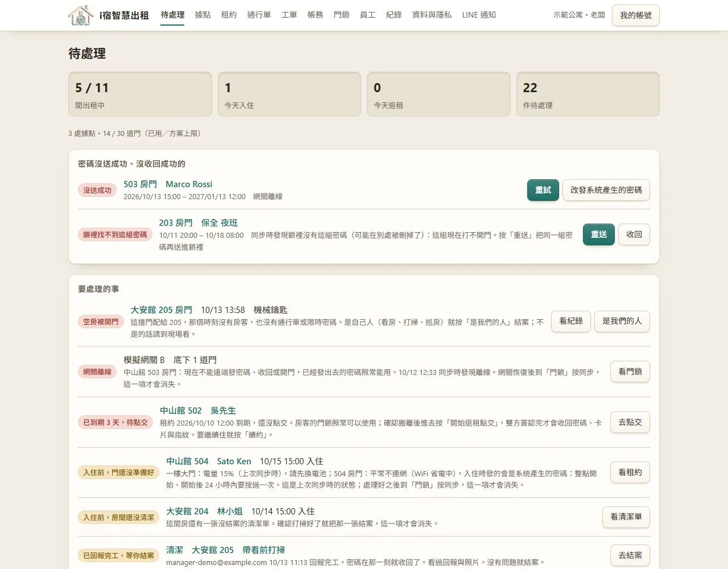Click the i宿智慧出租 house logo icon
Viewport: 728px width, 569px height.
[81, 15]
